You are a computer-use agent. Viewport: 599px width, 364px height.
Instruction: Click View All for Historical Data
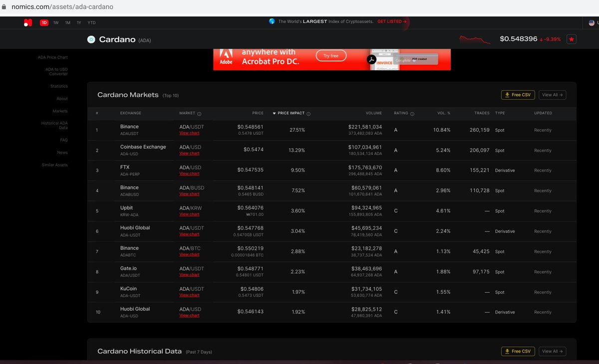pyautogui.click(x=552, y=351)
